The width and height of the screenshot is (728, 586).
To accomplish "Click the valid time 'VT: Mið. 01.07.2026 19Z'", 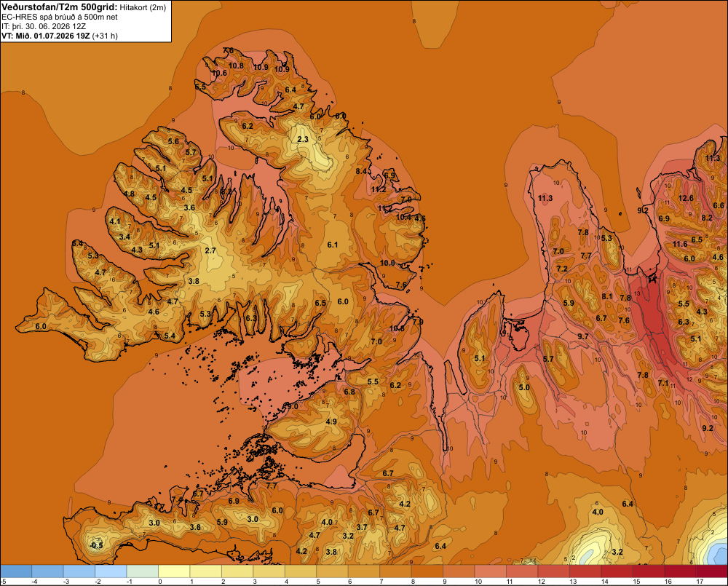I will click(x=45, y=36).
